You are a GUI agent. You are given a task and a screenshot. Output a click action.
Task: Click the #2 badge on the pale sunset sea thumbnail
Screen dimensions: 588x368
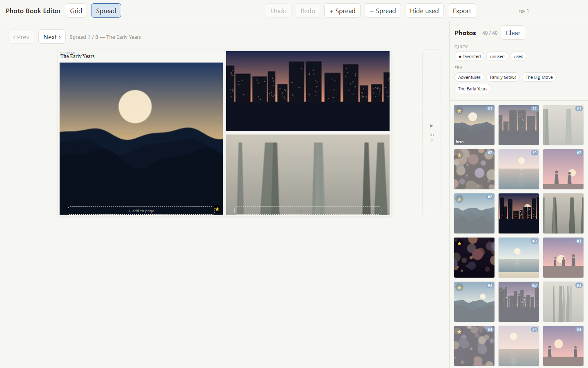(534, 153)
